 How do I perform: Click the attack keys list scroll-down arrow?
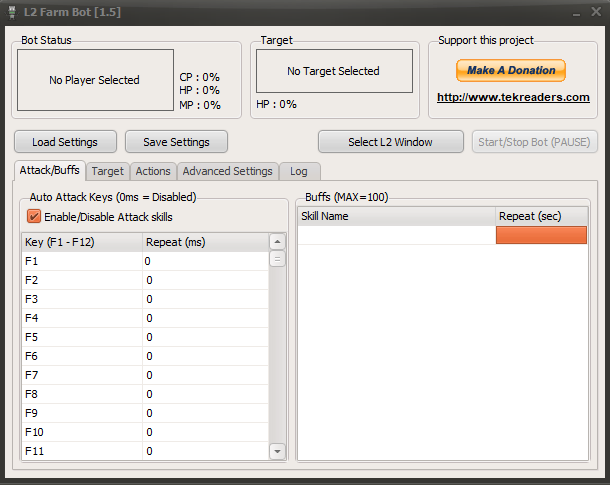click(x=277, y=452)
